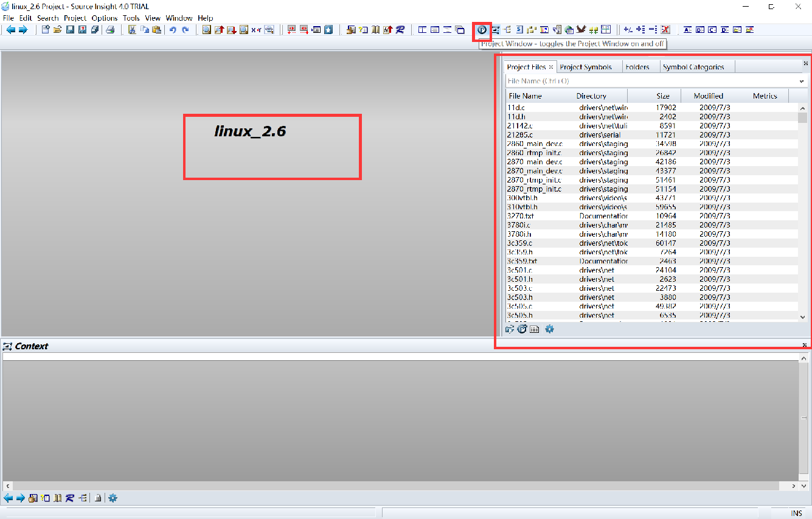The image size is (812, 519).
Task: Select the file 3c359.c in the list
Action: click(523, 243)
